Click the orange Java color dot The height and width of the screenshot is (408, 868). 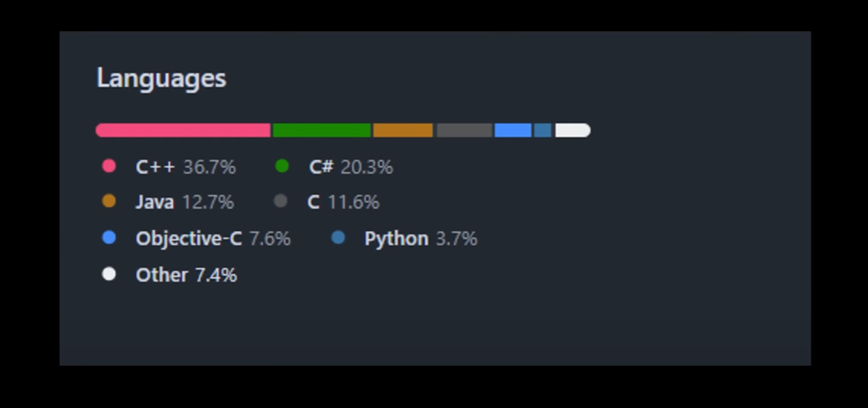[x=109, y=201]
